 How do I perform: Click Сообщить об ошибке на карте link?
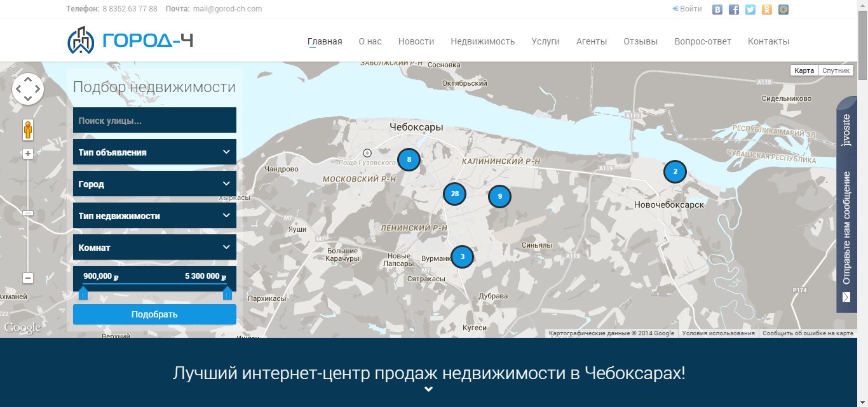click(808, 333)
